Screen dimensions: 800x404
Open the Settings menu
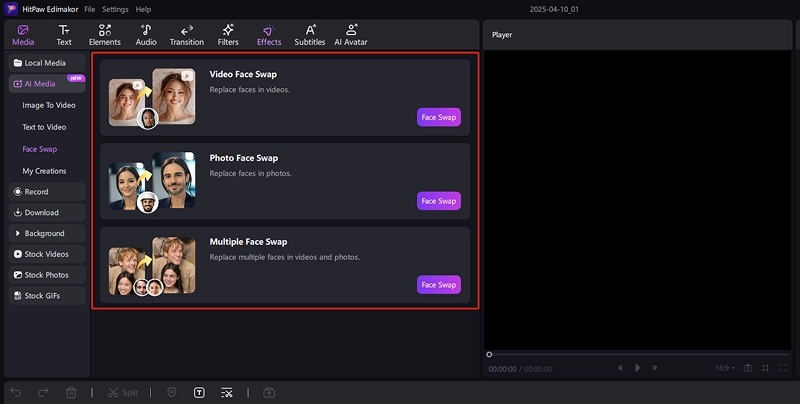(x=115, y=9)
